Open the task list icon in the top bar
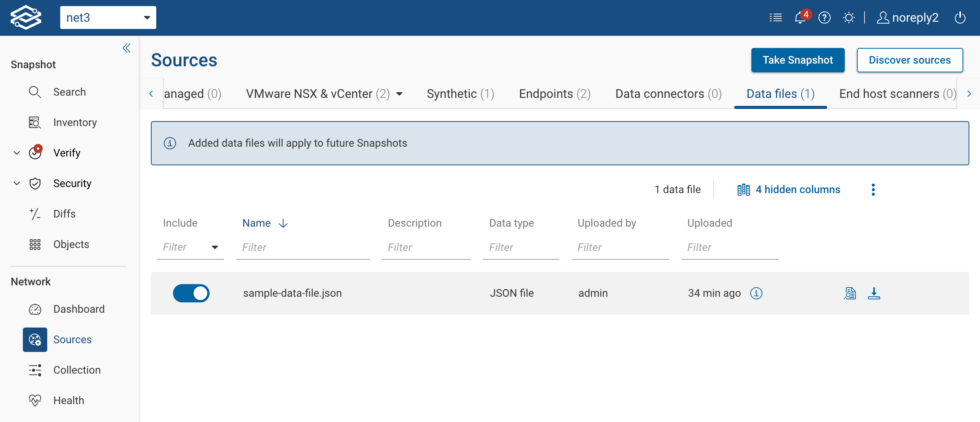The image size is (980, 422). click(x=775, y=18)
